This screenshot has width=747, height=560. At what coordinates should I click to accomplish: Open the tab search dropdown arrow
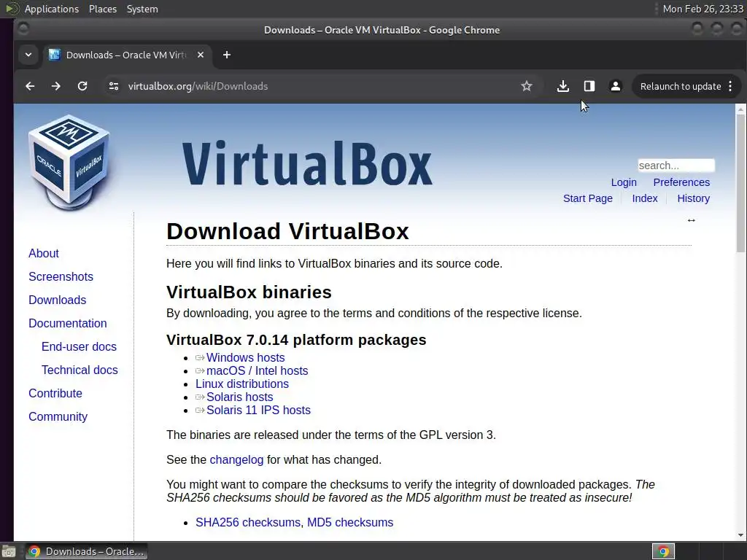pyautogui.click(x=28, y=55)
